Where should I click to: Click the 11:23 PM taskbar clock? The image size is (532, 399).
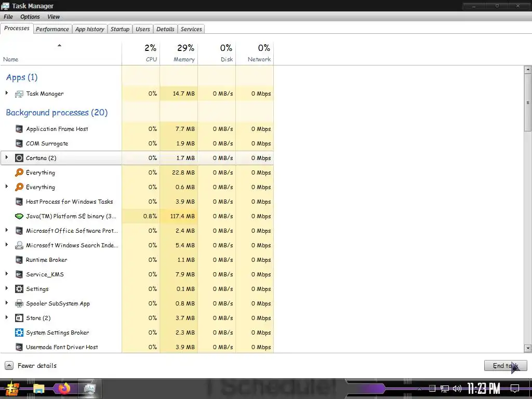(x=484, y=389)
